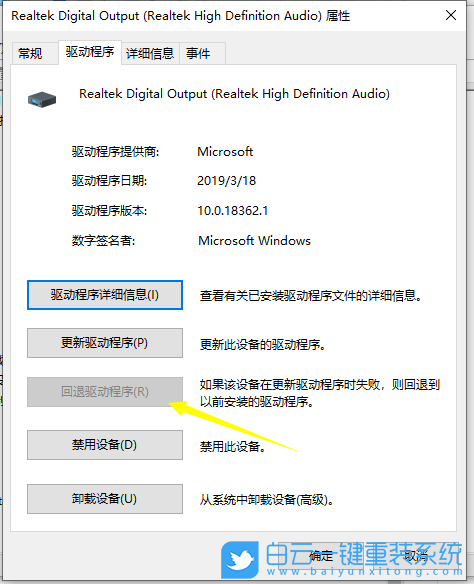Viewport: 474px width, 584px height.
Task: Click the signer Microsoft Windows
Action: (x=254, y=241)
